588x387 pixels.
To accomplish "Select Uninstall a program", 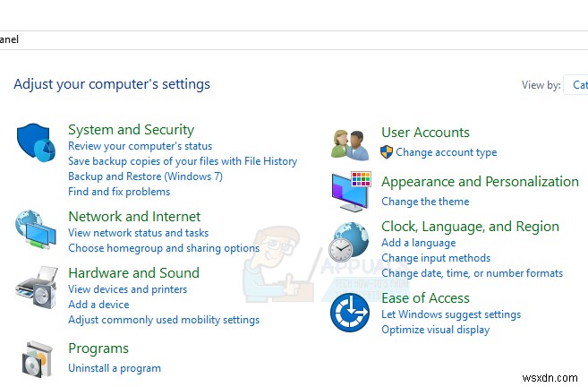I will pyautogui.click(x=115, y=368).
